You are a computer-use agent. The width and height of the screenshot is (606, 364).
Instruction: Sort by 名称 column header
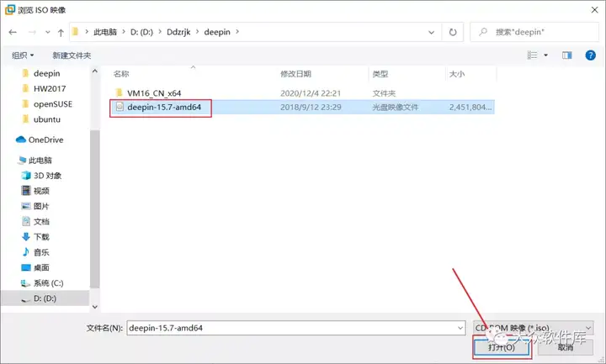click(121, 74)
